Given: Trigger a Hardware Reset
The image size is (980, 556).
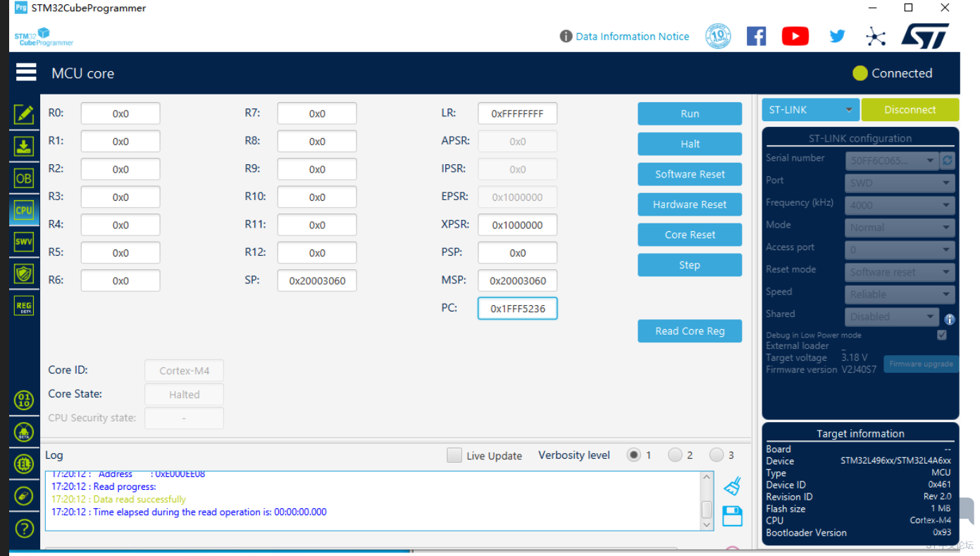Looking at the screenshot, I should 690,204.
